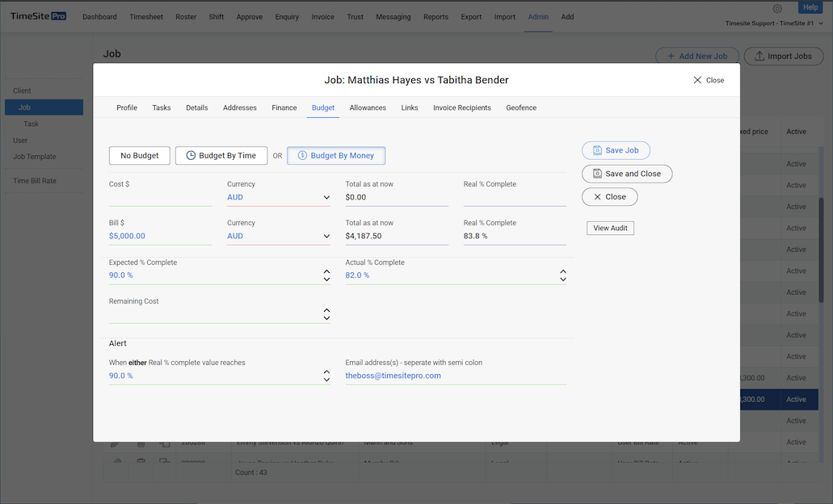Switch to the Allowances tab
833x504 pixels.
pos(368,107)
